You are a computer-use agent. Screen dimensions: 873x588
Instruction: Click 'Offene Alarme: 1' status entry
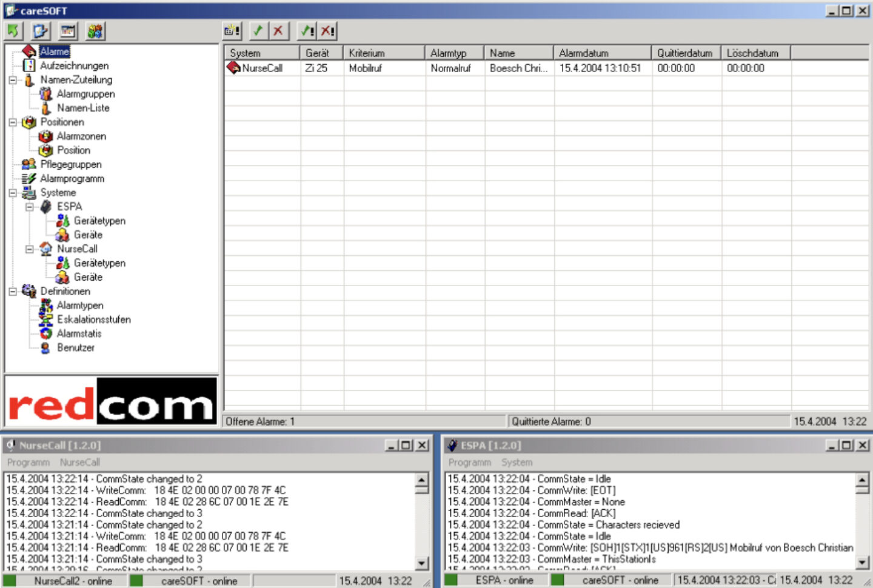pyautogui.click(x=365, y=421)
